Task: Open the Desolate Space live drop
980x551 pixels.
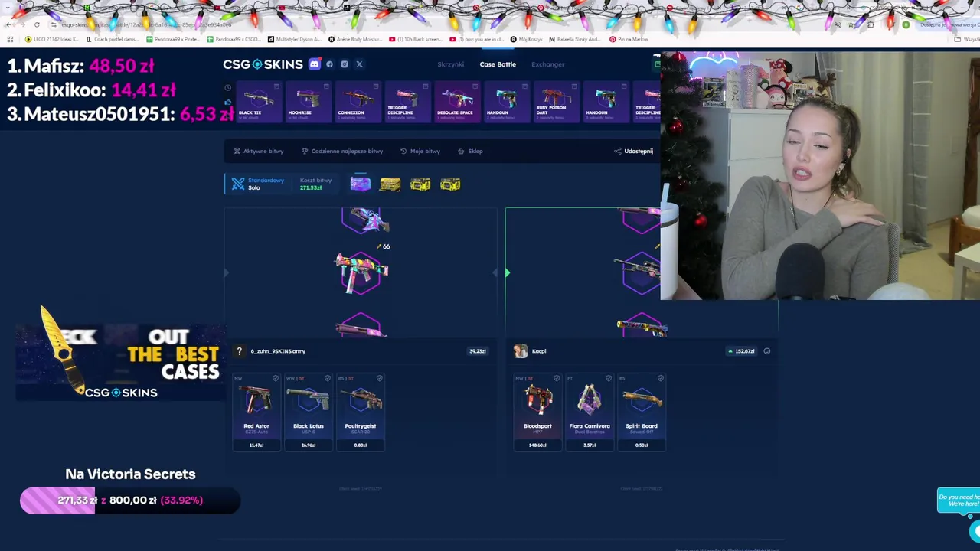Action: (457, 102)
